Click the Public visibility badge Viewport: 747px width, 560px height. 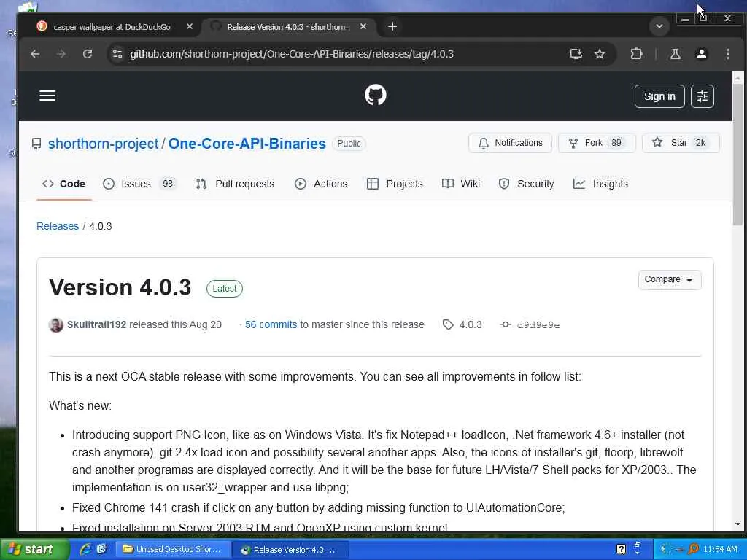349,144
